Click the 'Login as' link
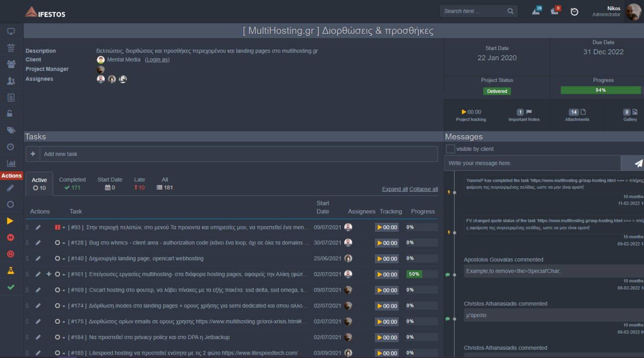The image size is (644, 358). (x=157, y=60)
